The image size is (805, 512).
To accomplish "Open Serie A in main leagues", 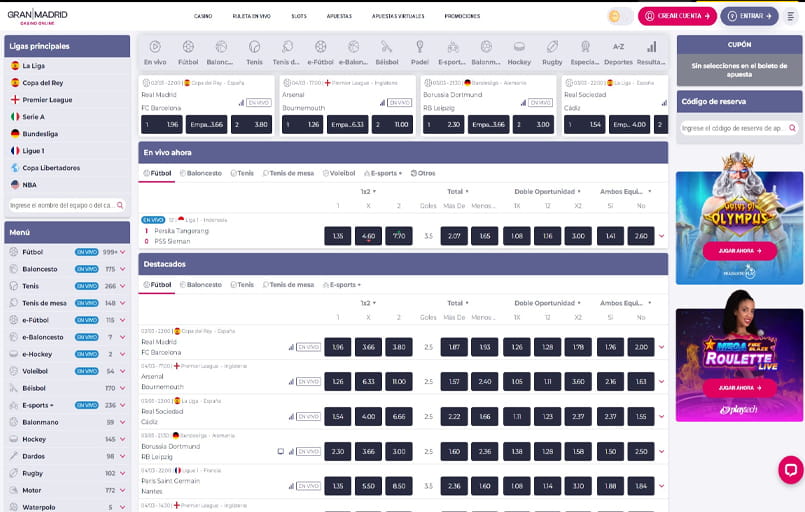I will coord(33,117).
